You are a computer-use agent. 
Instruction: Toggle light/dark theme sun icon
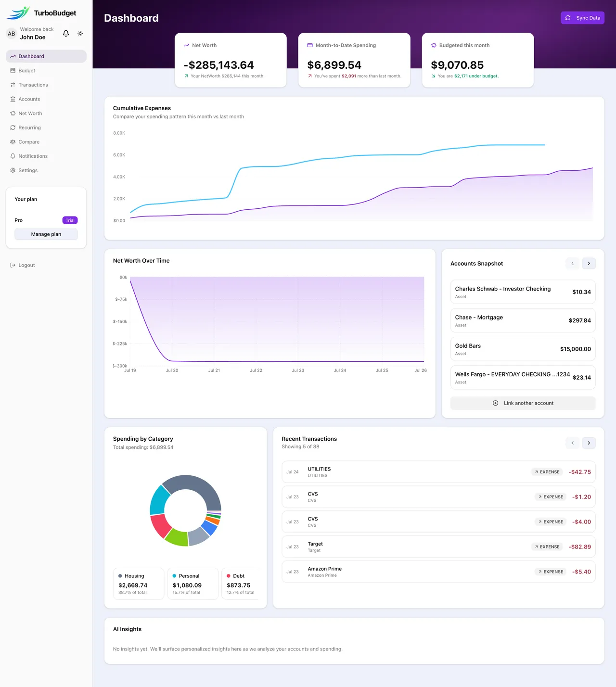click(80, 33)
